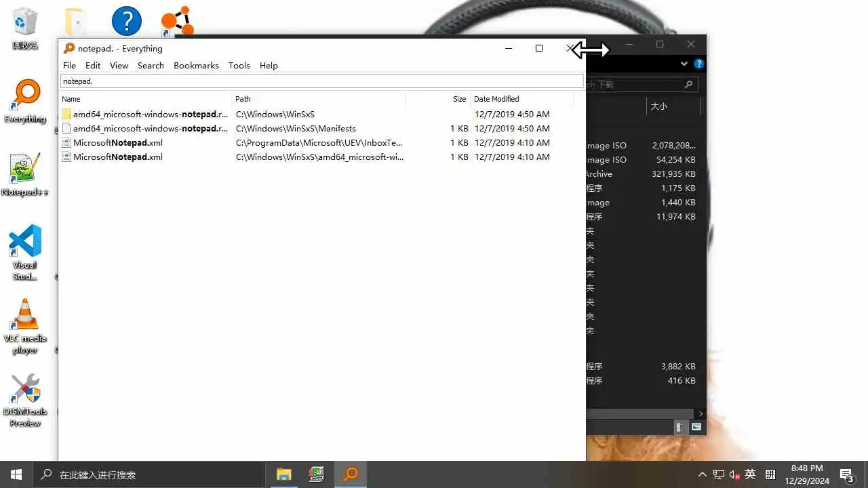This screenshot has width=868, height=488.
Task: Click the Explorer window help icon
Action: pyautogui.click(x=698, y=64)
